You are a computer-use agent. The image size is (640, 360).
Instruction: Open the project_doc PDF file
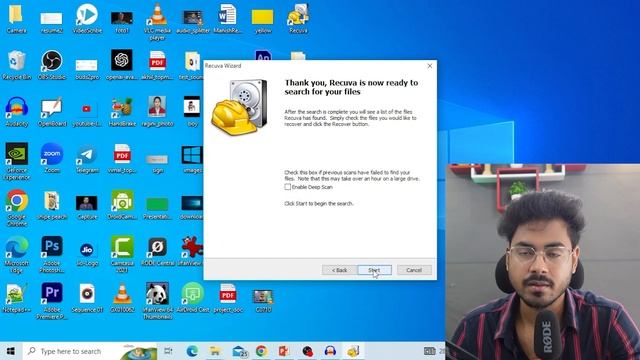[227, 298]
